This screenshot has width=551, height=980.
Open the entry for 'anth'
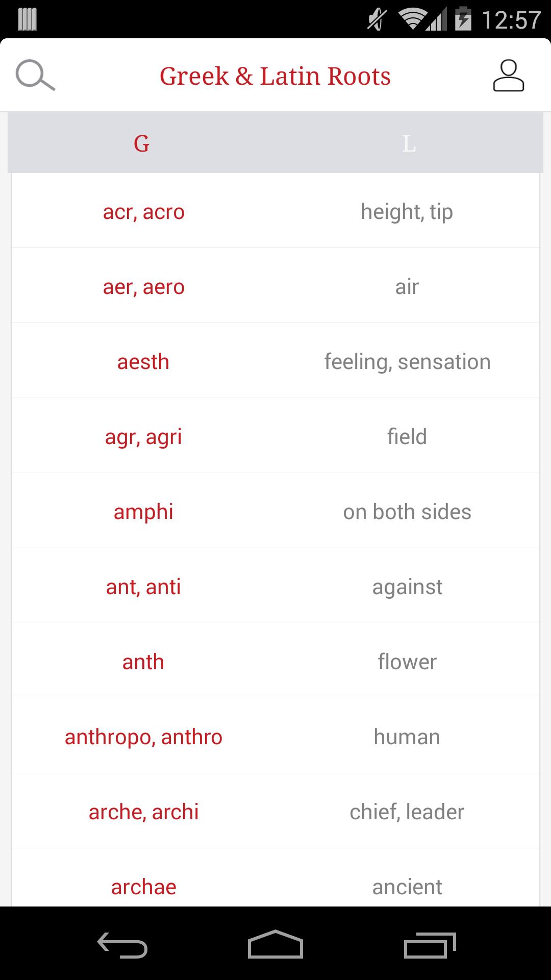(x=143, y=661)
